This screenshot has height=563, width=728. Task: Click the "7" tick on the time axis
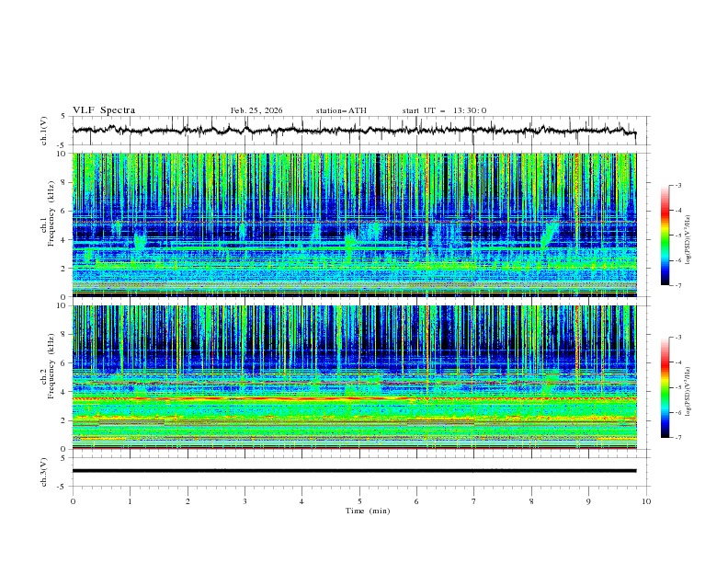(x=473, y=501)
